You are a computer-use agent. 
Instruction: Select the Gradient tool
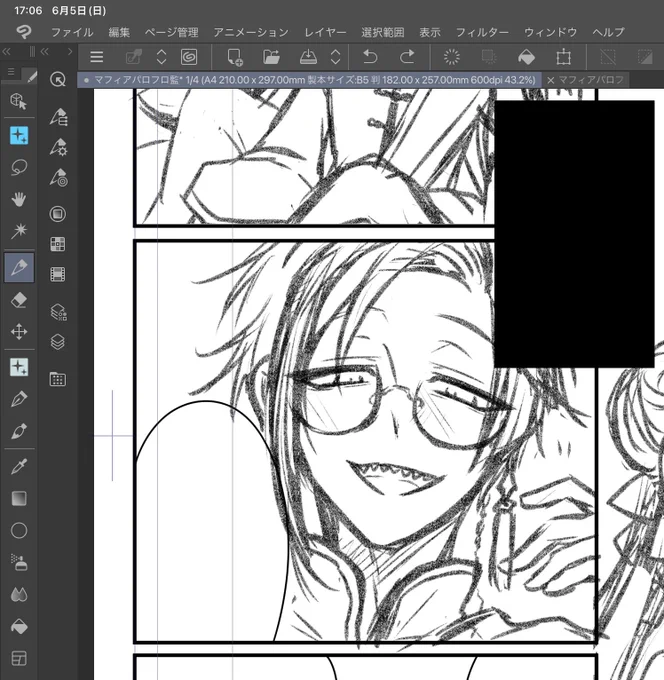pos(19,499)
